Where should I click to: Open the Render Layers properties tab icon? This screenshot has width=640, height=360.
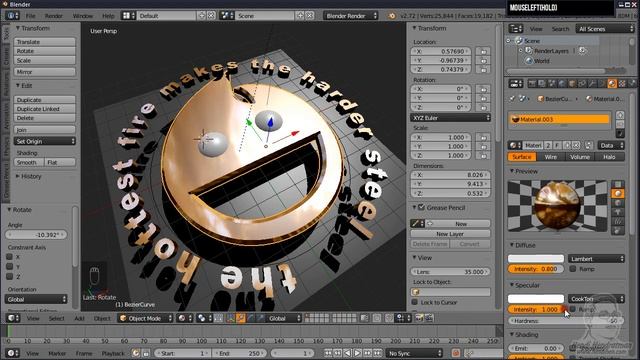[542, 84]
